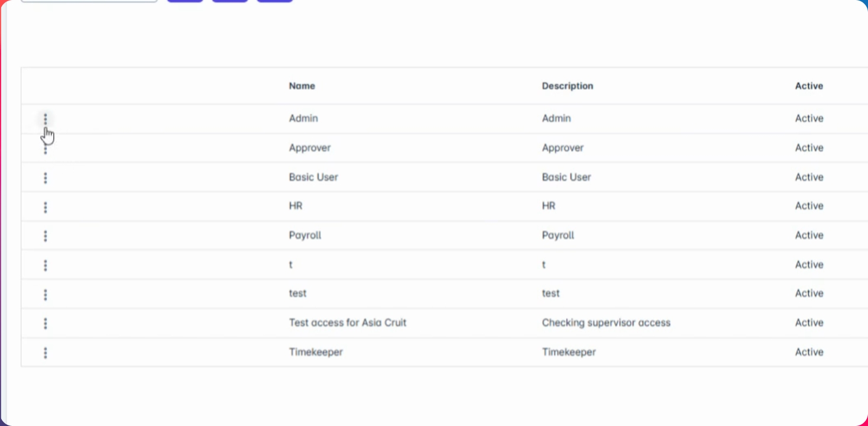Click the three-dot menu for Timekeeper
868x426 pixels.
coord(46,353)
